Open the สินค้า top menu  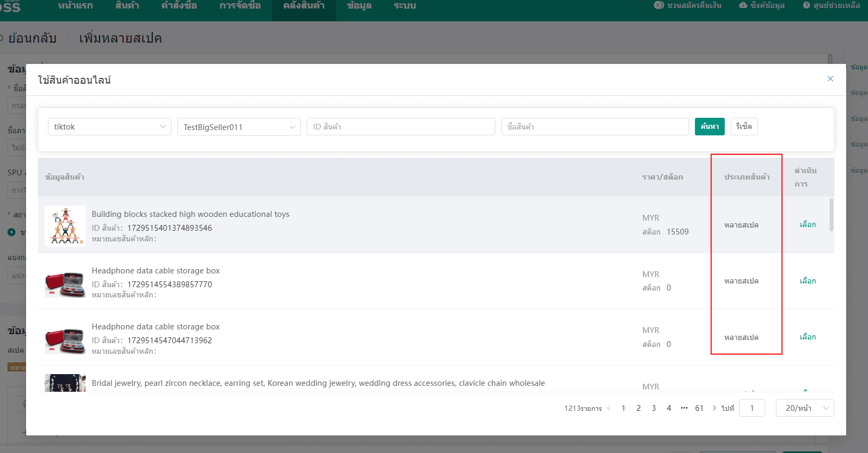(127, 6)
